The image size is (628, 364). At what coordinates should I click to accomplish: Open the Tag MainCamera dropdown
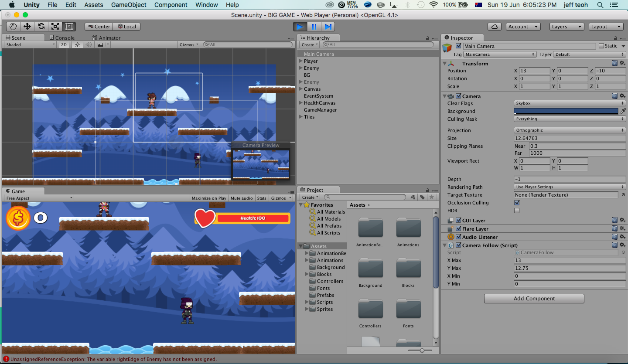click(x=499, y=54)
